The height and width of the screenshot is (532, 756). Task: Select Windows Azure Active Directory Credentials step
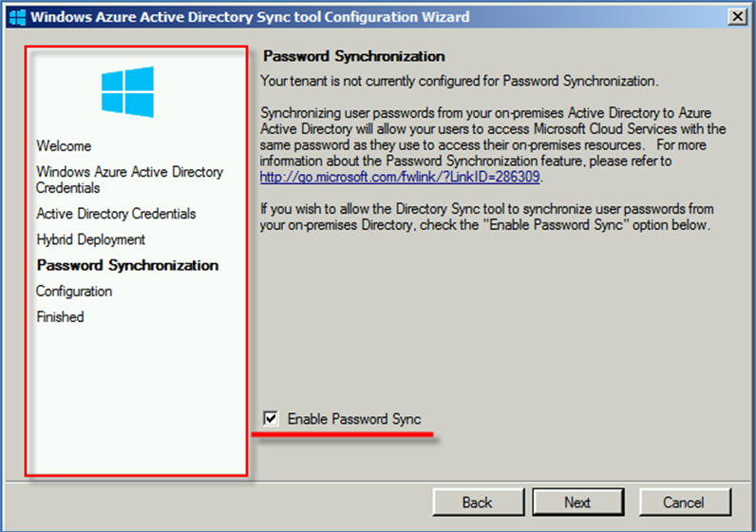[130, 180]
